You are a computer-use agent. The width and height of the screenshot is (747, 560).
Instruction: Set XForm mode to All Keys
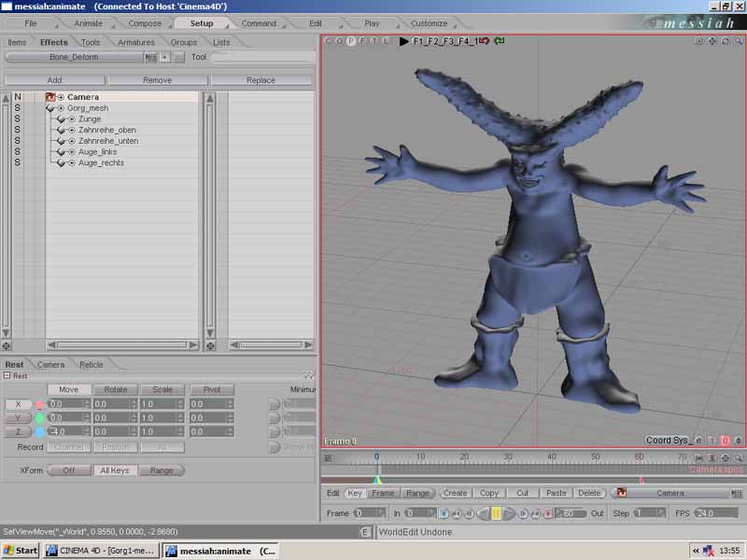click(115, 470)
